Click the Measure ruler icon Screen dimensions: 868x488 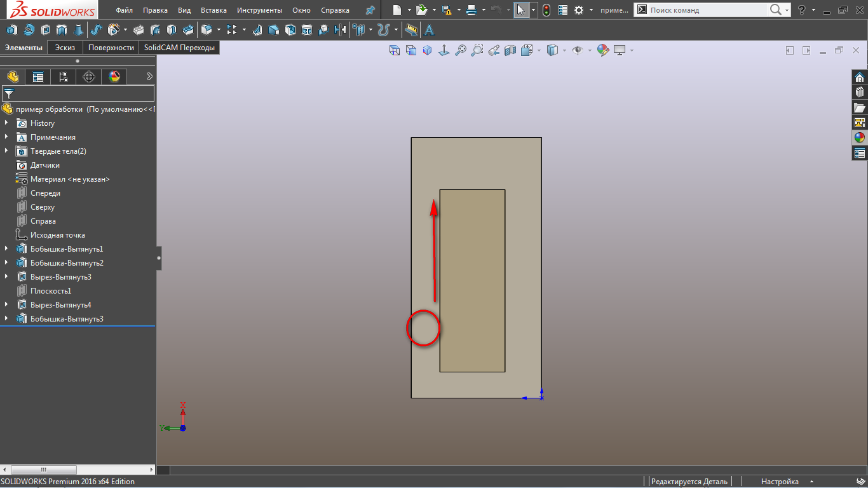[x=411, y=29]
